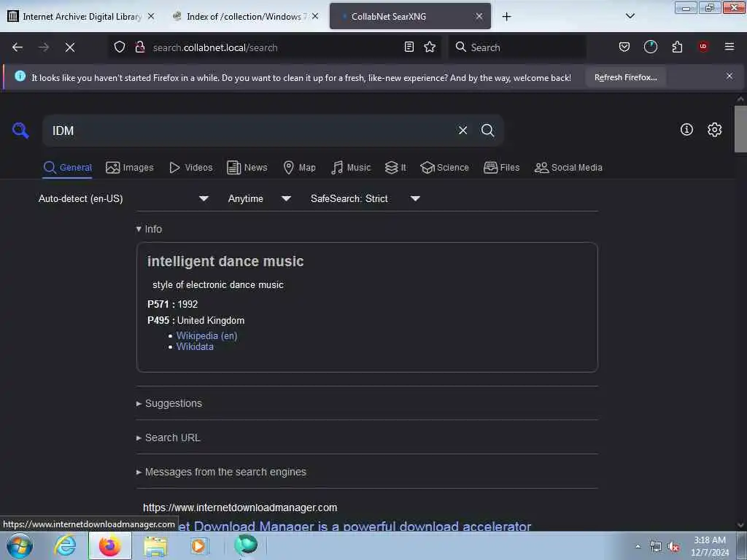Switch to the Index of /collection tab
Image resolution: width=747 pixels, height=560 pixels.
coord(245,16)
